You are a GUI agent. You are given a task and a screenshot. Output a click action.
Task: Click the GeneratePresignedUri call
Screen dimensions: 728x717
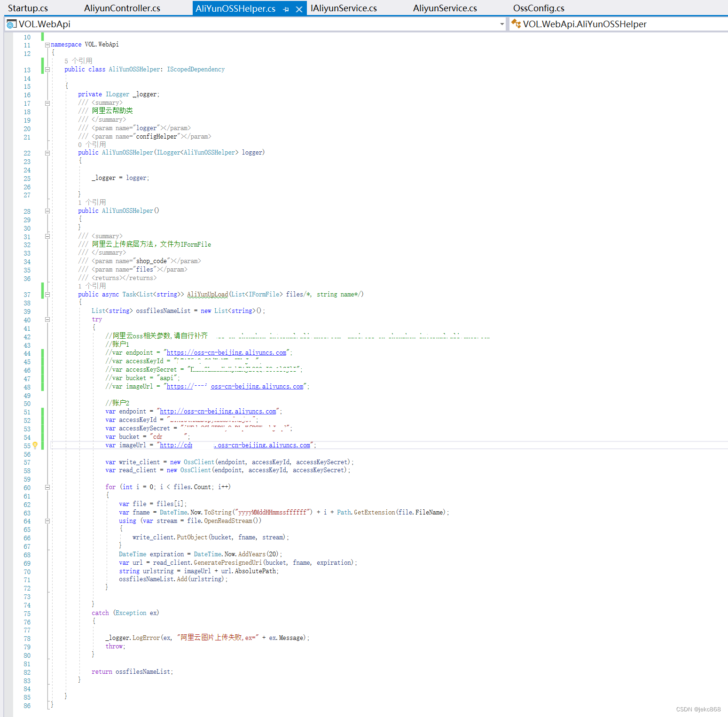(x=238, y=563)
